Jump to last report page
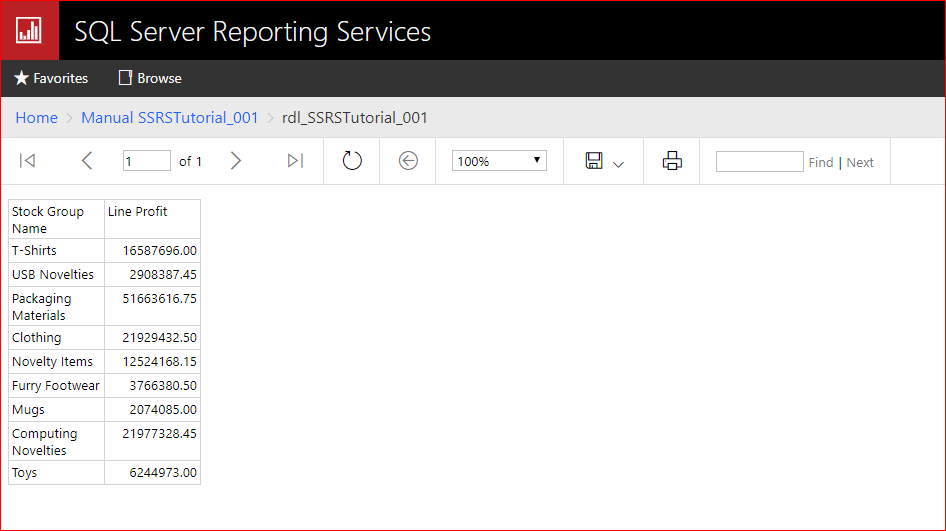Image resolution: width=946 pixels, height=531 pixels. 295,161
